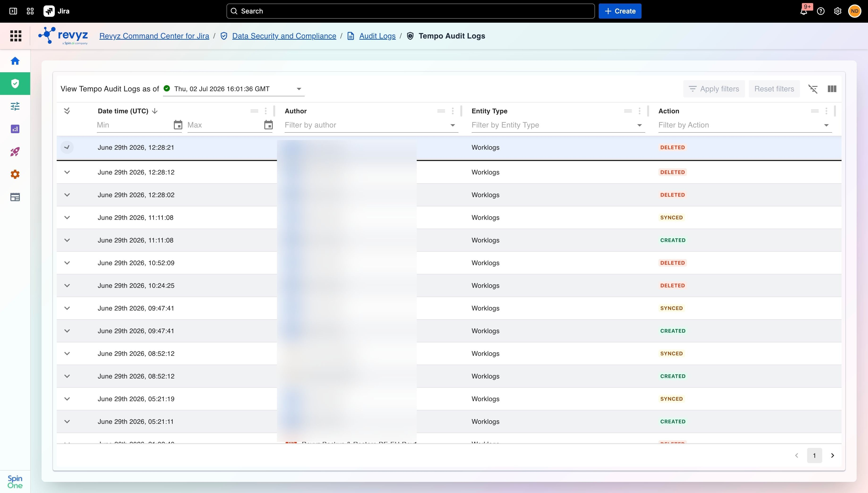868x493 pixels.
Task: Expand the 05:21:11 log row
Action: coord(67,421)
